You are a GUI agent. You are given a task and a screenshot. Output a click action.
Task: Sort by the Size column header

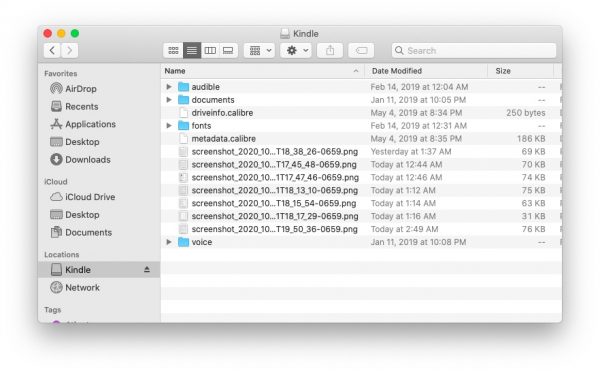pyautogui.click(x=520, y=71)
